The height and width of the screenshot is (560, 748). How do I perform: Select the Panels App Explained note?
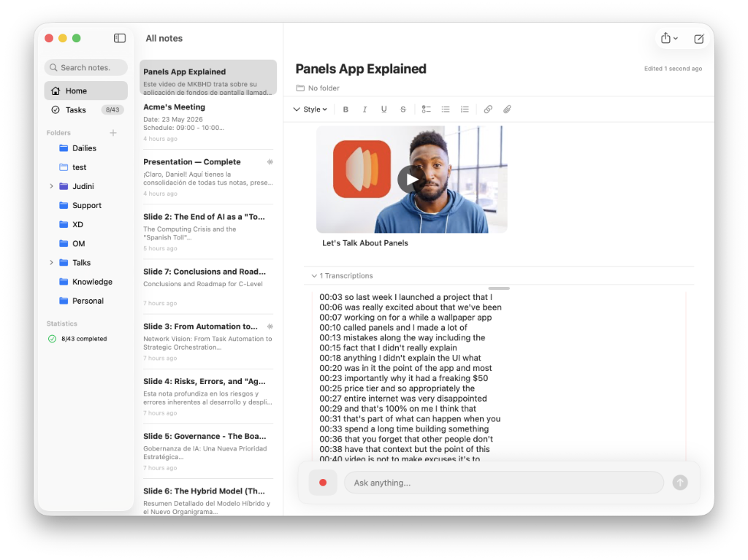pos(208,77)
